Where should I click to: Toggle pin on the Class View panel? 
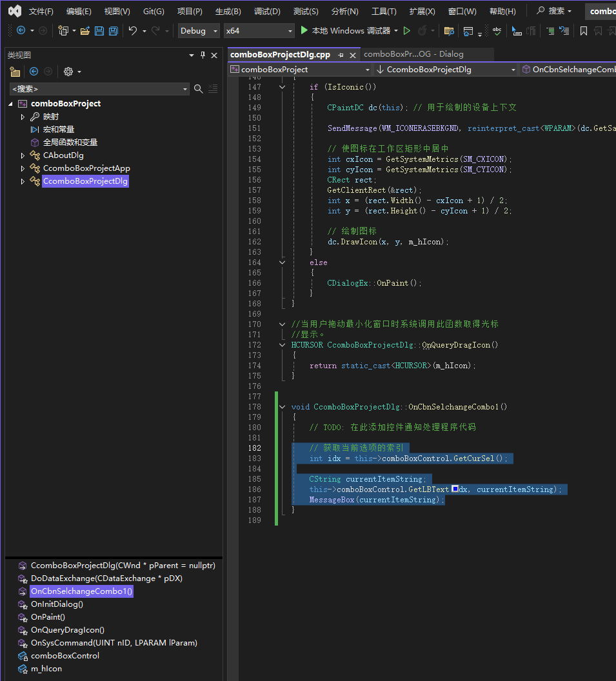(x=203, y=55)
